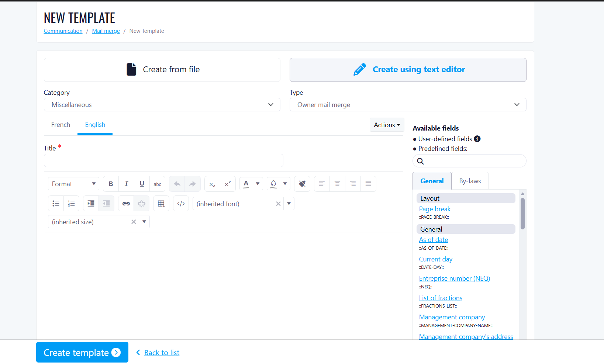Toggle strikethrough formatting button
The height and width of the screenshot is (364, 604).
(158, 184)
